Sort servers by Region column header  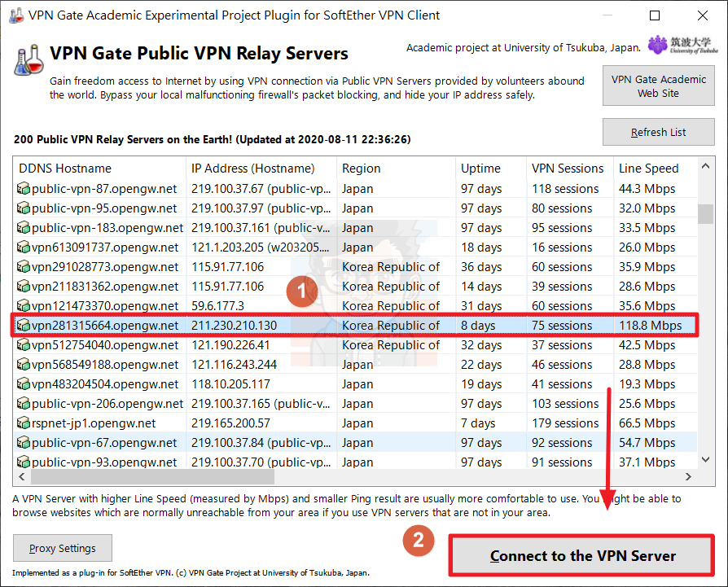pos(397,168)
